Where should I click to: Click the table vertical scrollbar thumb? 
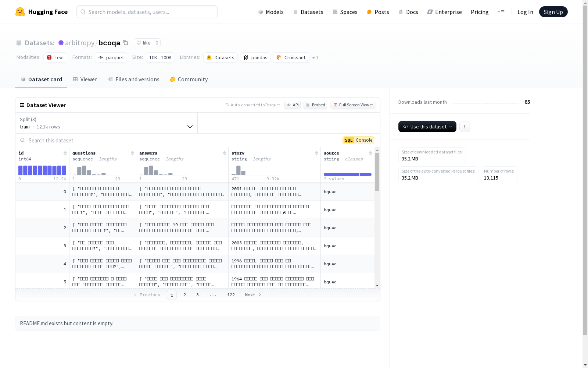point(377,172)
